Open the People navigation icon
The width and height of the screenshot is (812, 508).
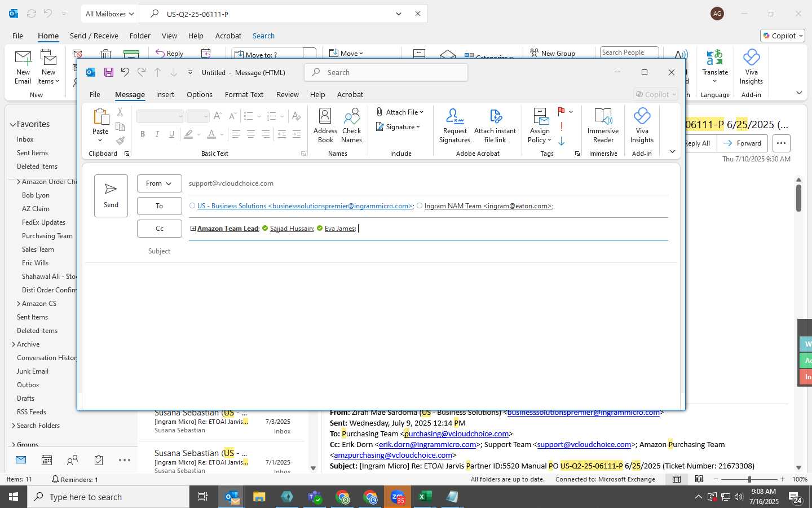coord(72,461)
